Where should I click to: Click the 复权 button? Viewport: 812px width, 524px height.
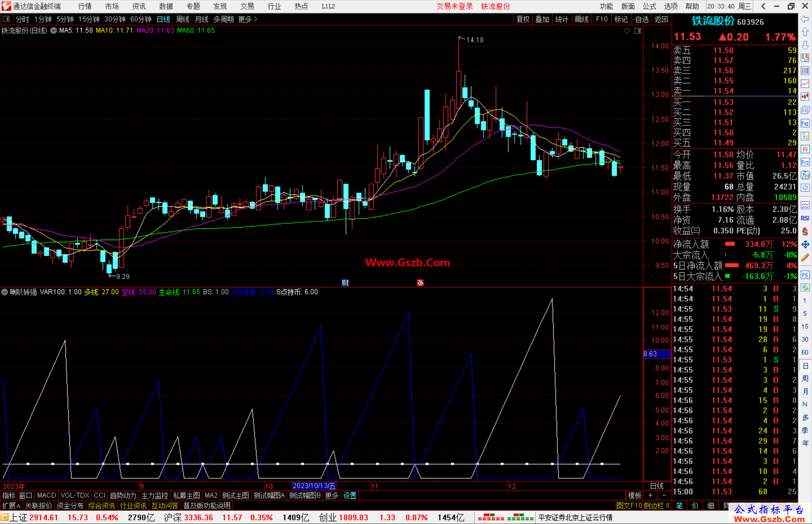pyautogui.click(x=523, y=19)
